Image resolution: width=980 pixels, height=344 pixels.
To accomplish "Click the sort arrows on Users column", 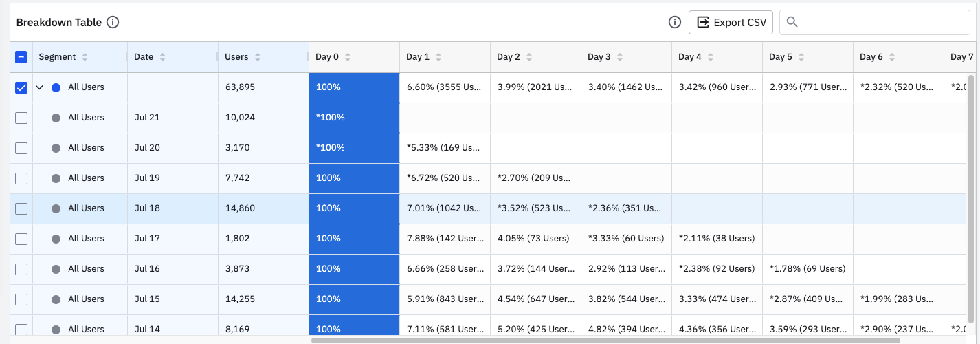I will pyautogui.click(x=258, y=57).
